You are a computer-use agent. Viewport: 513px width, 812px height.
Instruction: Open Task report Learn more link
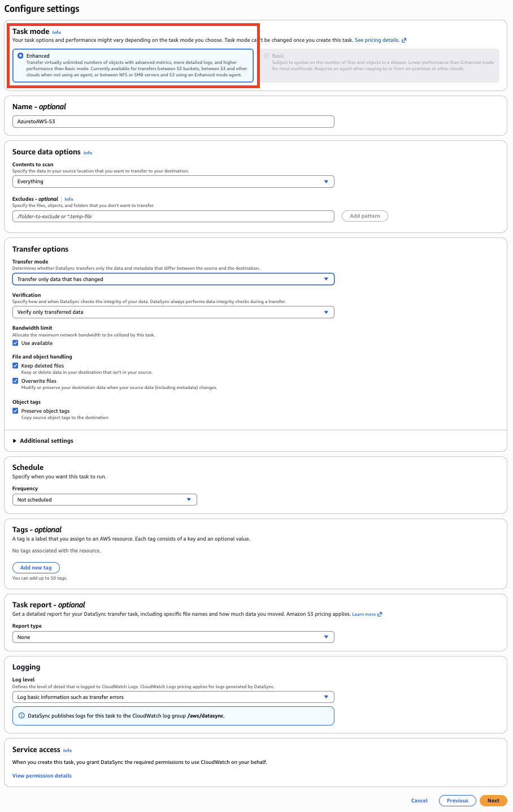tap(364, 614)
